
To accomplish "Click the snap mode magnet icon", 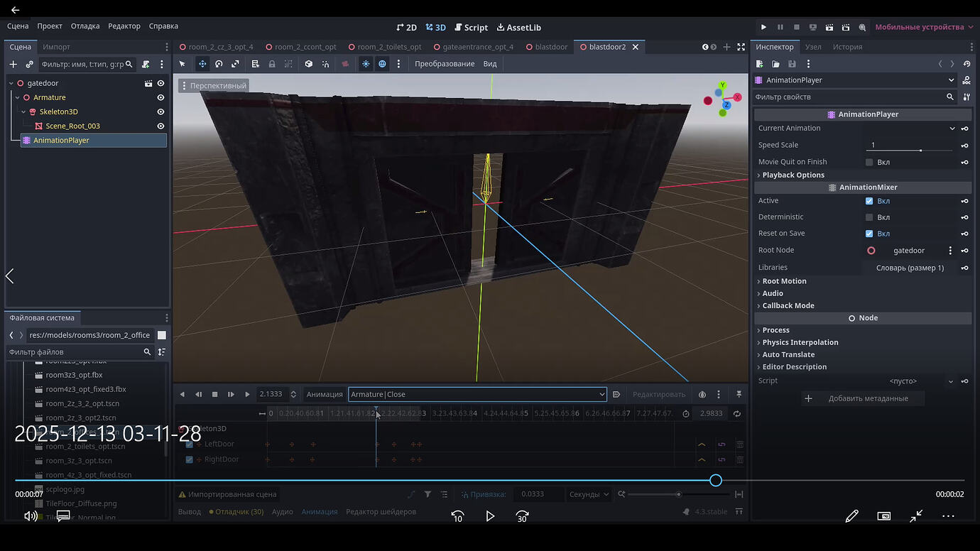I will tap(325, 64).
